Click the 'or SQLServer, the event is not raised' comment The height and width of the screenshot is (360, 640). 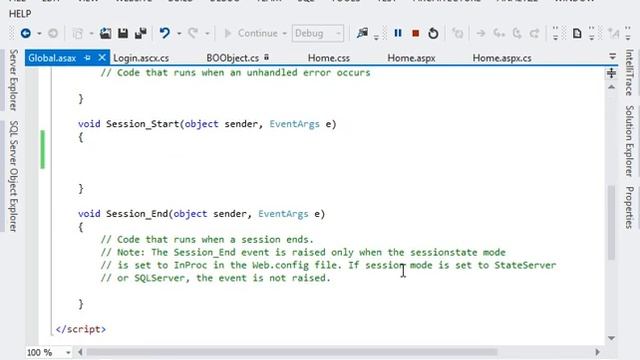[216, 278]
